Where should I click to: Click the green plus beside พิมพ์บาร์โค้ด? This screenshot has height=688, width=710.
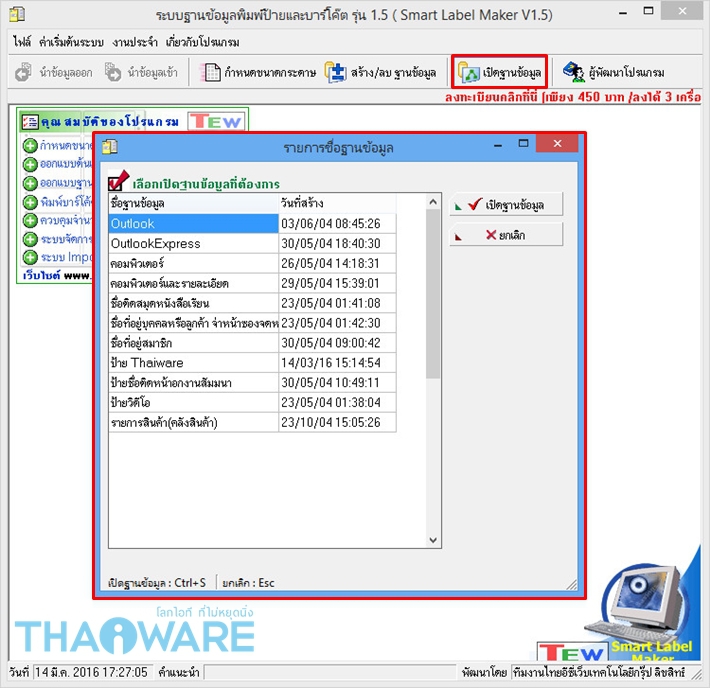point(30,202)
